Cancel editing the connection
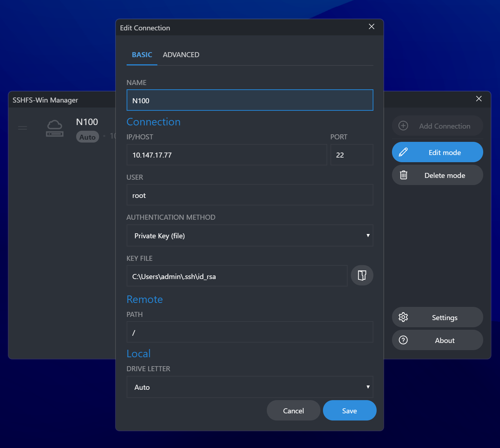500x448 pixels. pos(293,410)
